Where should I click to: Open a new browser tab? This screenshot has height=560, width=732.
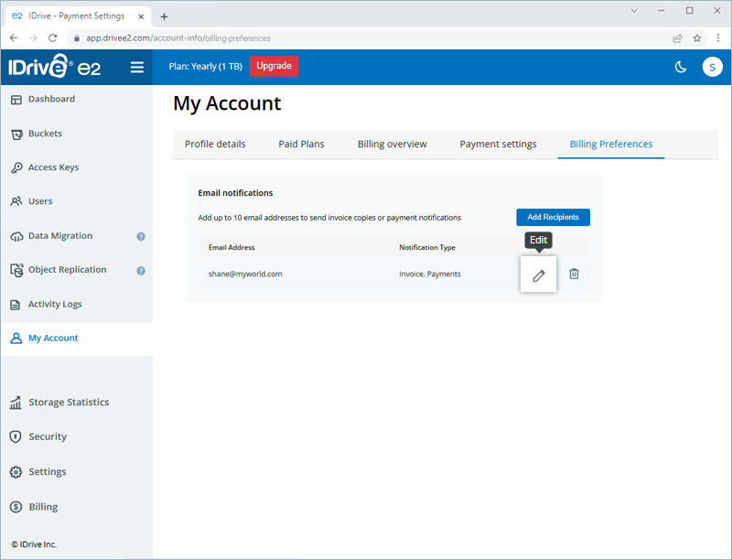165,16
